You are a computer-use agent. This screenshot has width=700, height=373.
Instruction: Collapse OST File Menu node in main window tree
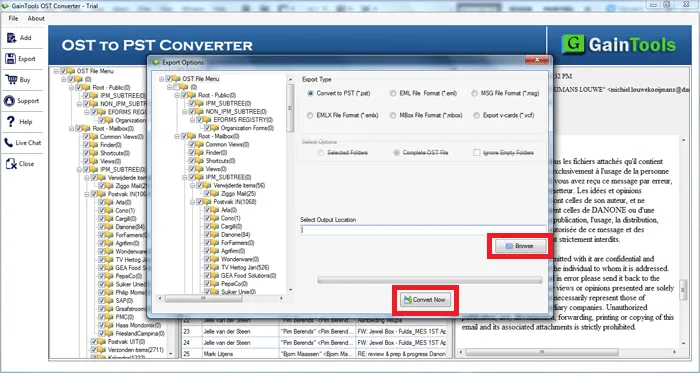click(56, 71)
